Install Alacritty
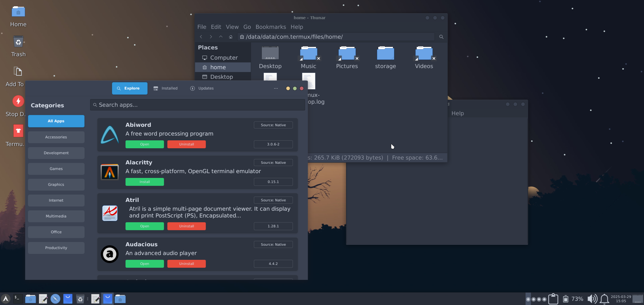The height and width of the screenshot is (305, 644). coord(145,182)
